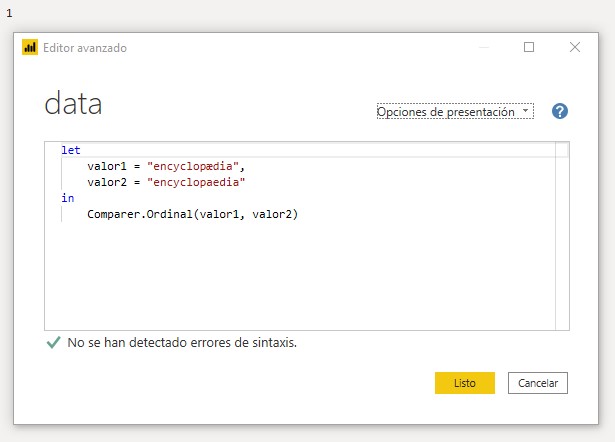Confirm the query with the Listo button

(x=465, y=383)
